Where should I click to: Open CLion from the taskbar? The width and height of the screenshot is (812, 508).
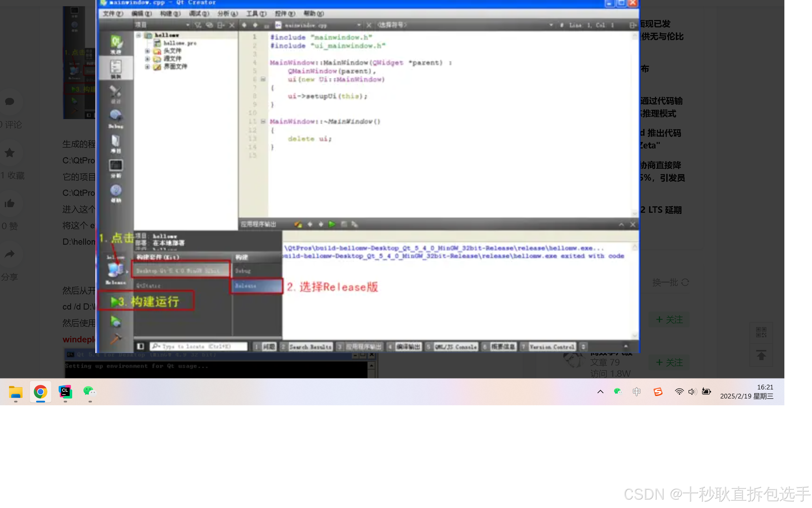[65, 392]
